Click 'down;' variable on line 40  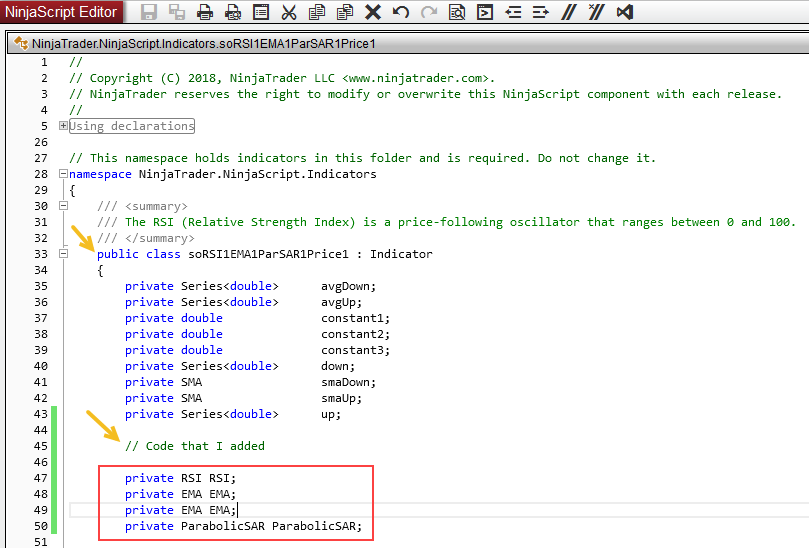click(x=338, y=366)
